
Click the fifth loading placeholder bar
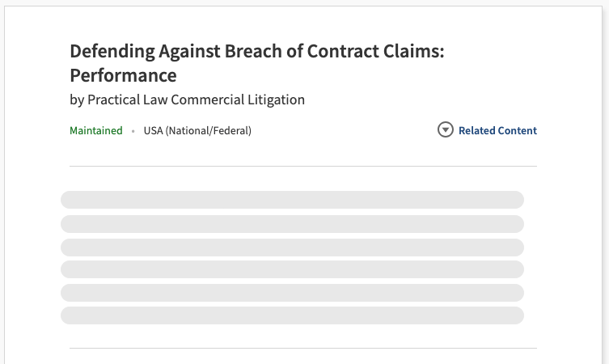(x=292, y=292)
